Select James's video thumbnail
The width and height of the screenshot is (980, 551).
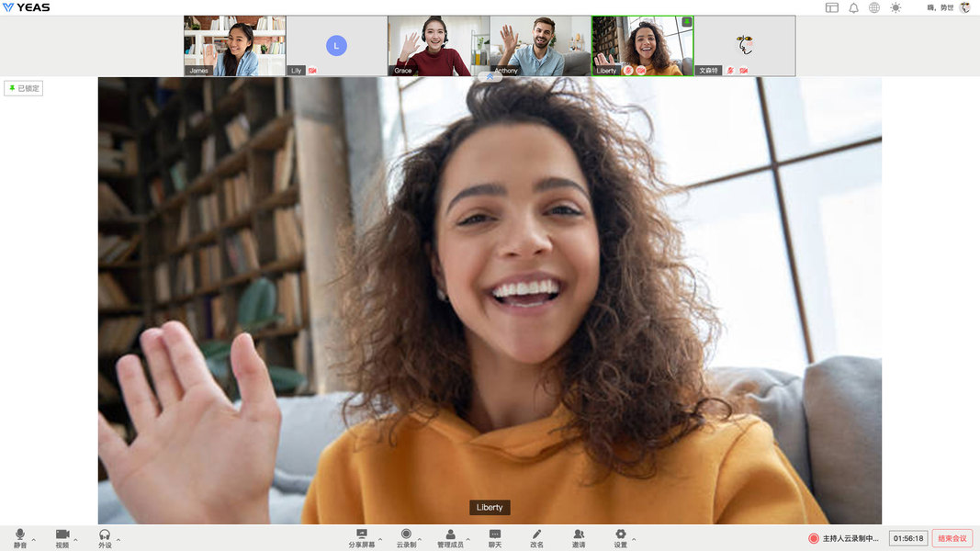235,46
